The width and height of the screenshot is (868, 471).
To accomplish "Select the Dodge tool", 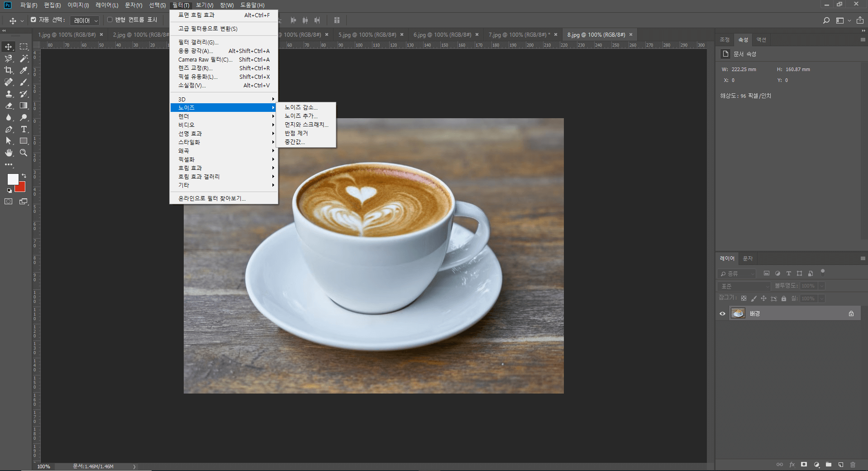I will (24, 117).
